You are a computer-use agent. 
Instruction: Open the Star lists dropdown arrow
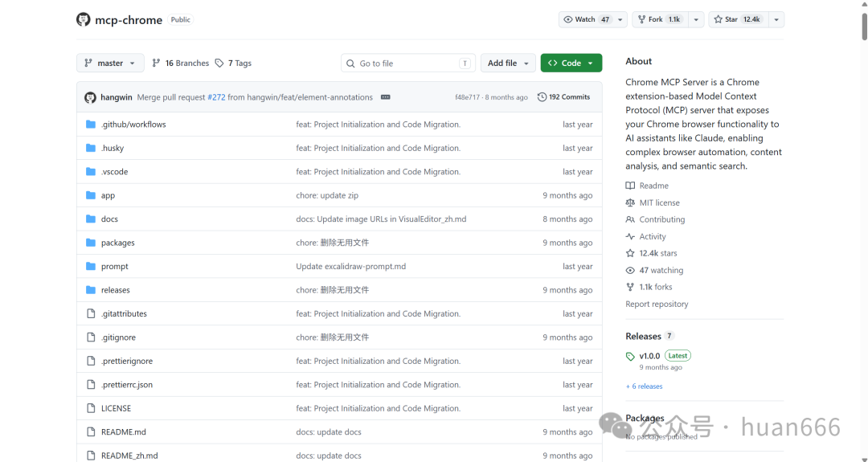tap(776, 19)
